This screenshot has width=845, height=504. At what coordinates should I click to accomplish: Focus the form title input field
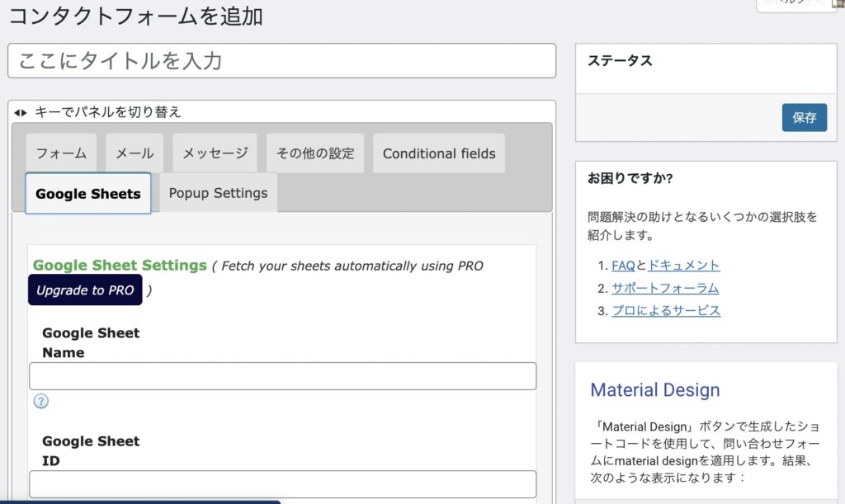(x=281, y=61)
